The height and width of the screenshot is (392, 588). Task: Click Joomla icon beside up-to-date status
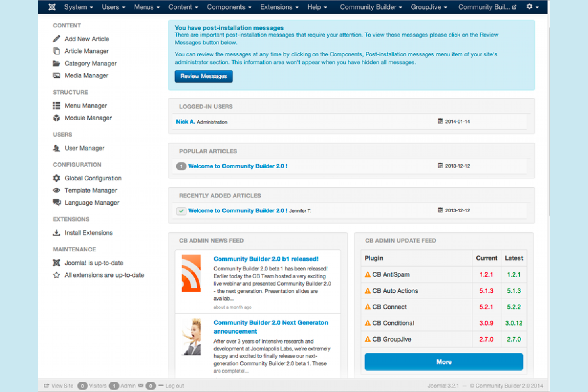[x=56, y=263]
